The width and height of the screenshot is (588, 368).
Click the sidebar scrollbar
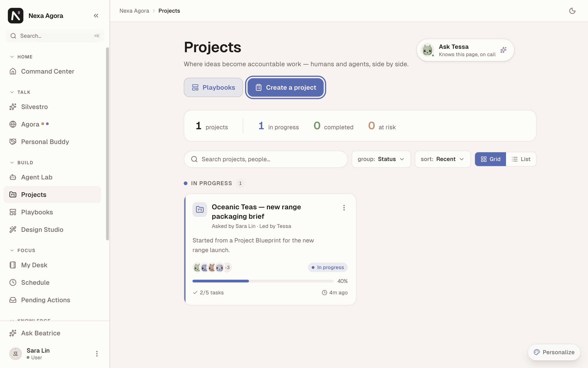107,144
